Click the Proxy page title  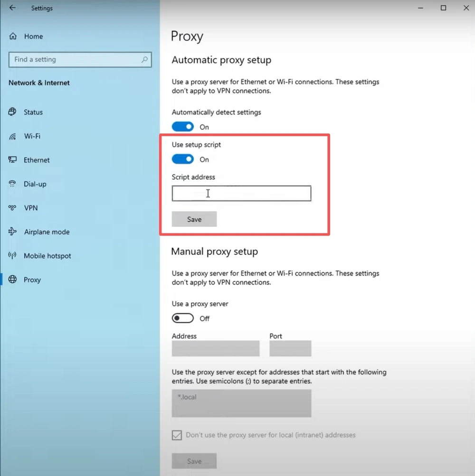(187, 37)
